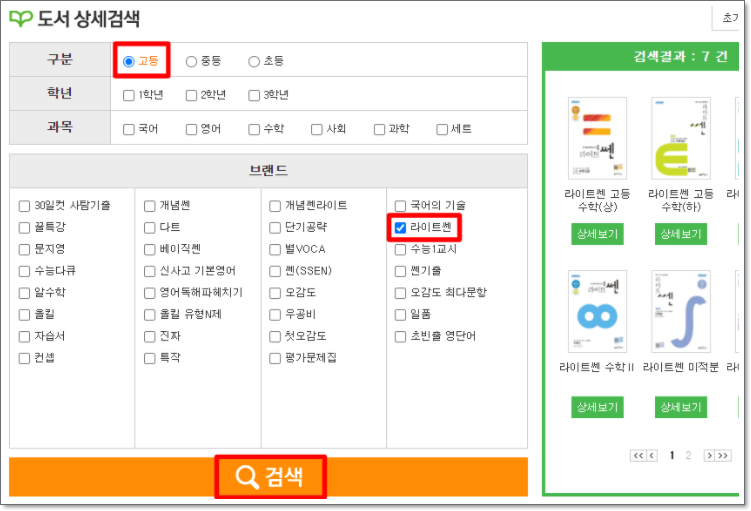The width and height of the screenshot is (751, 511).
Task: Toggle the 단기공략 brand checkbox
Action: pyautogui.click(x=275, y=227)
